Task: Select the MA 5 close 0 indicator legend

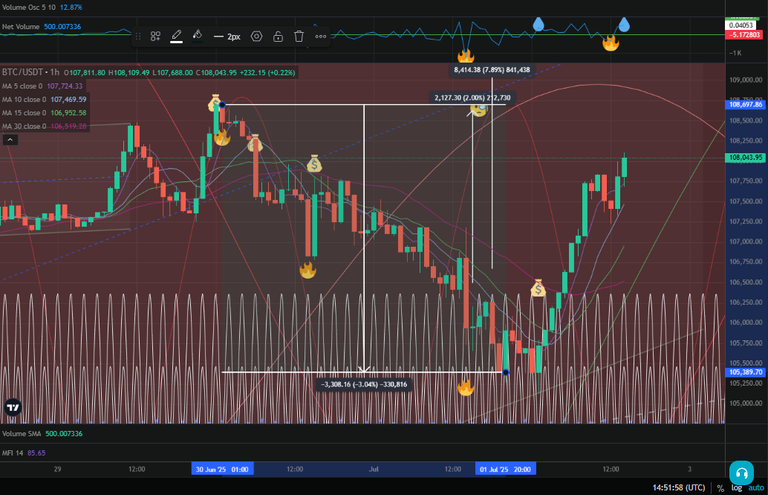Action: [22, 86]
